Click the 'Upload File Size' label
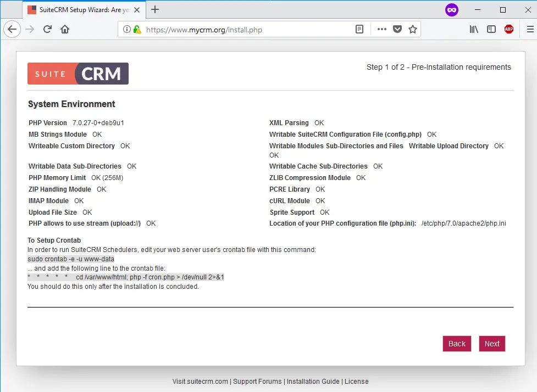This screenshot has height=392, width=537. pyautogui.click(x=53, y=212)
